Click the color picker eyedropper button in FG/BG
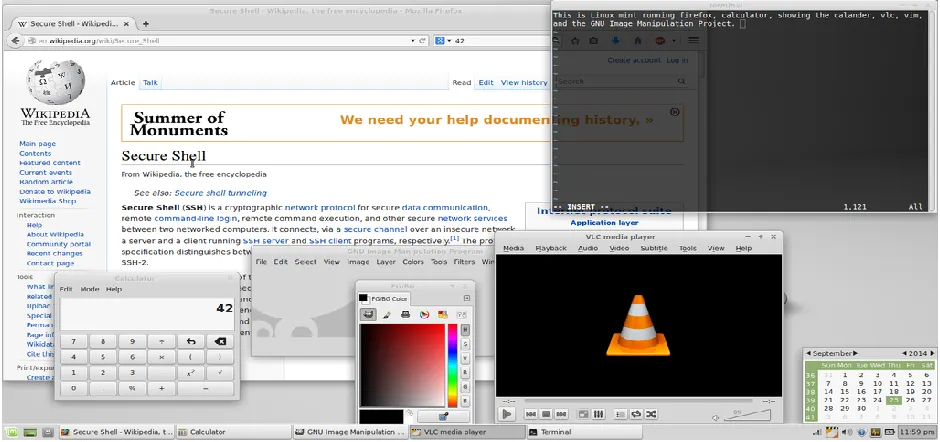 pyautogui.click(x=444, y=416)
